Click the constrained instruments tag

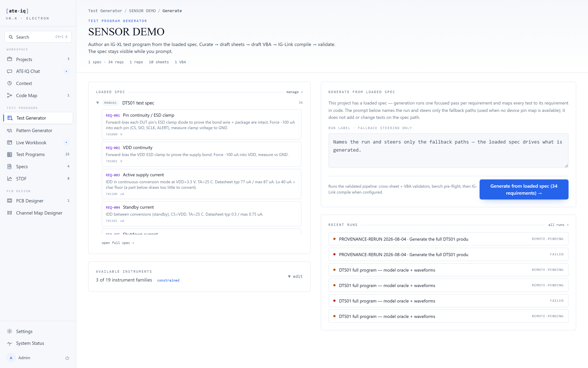[x=168, y=280]
